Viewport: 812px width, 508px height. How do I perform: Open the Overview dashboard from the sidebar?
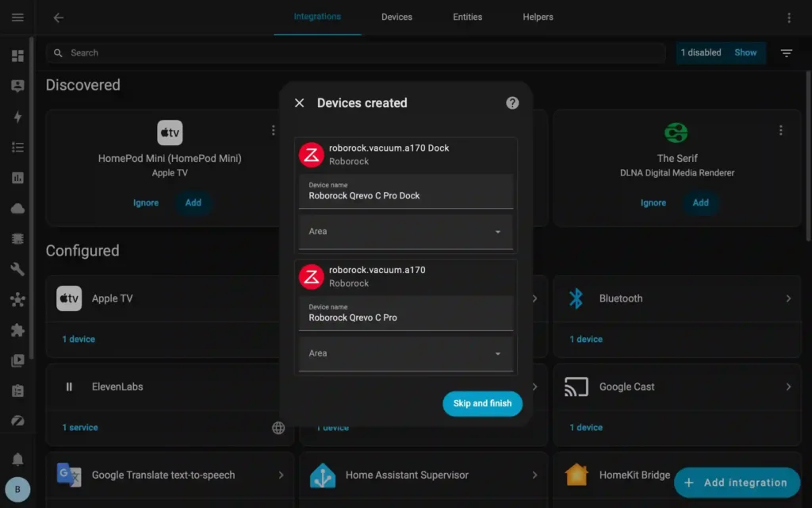17,56
